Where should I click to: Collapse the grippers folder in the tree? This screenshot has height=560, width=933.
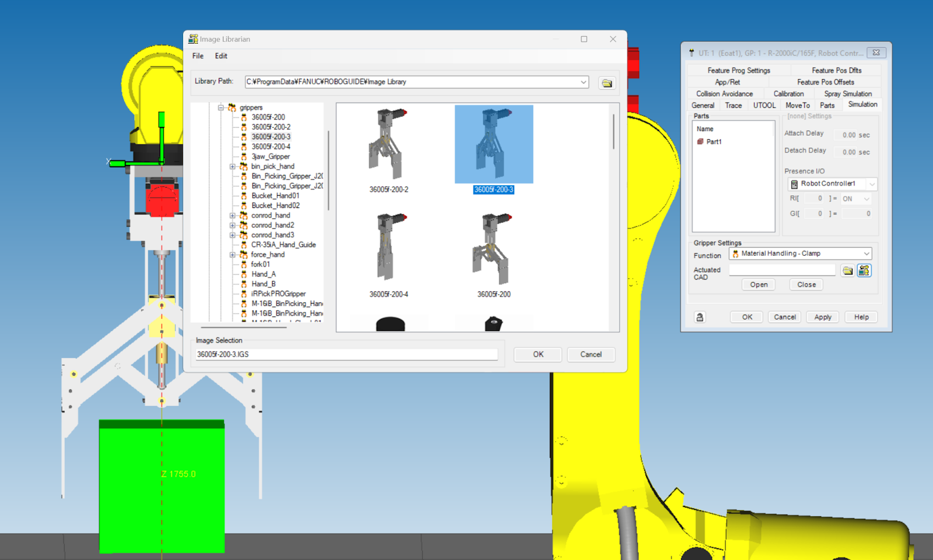coord(221,108)
